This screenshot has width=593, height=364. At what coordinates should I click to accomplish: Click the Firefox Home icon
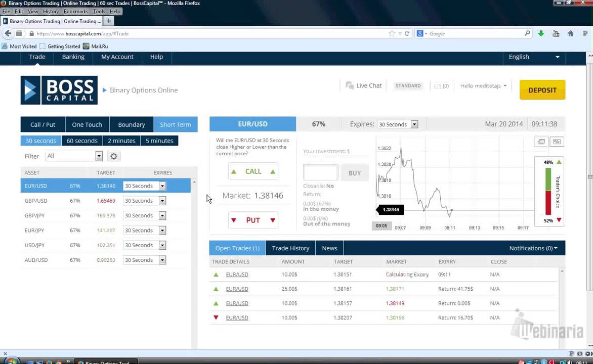(570, 34)
